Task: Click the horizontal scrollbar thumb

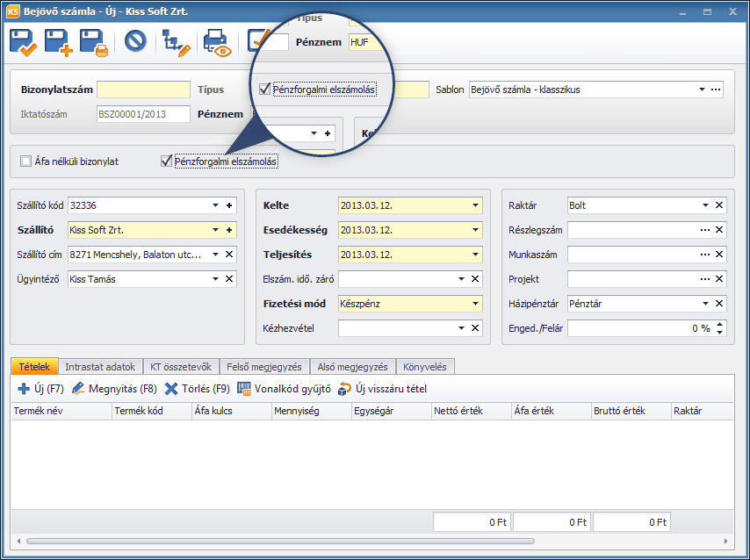Action: pyautogui.click(x=280, y=541)
